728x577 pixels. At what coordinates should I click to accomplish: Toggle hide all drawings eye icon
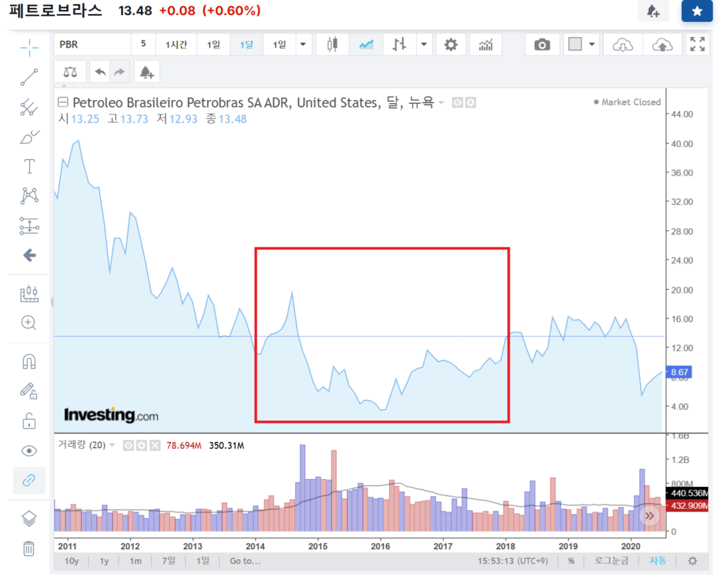(x=28, y=451)
